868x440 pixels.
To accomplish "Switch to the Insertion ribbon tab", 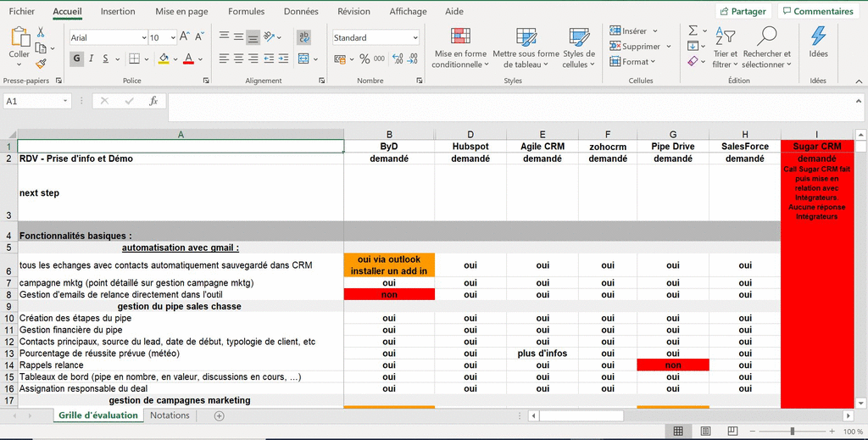I will click(x=118, y=11).
